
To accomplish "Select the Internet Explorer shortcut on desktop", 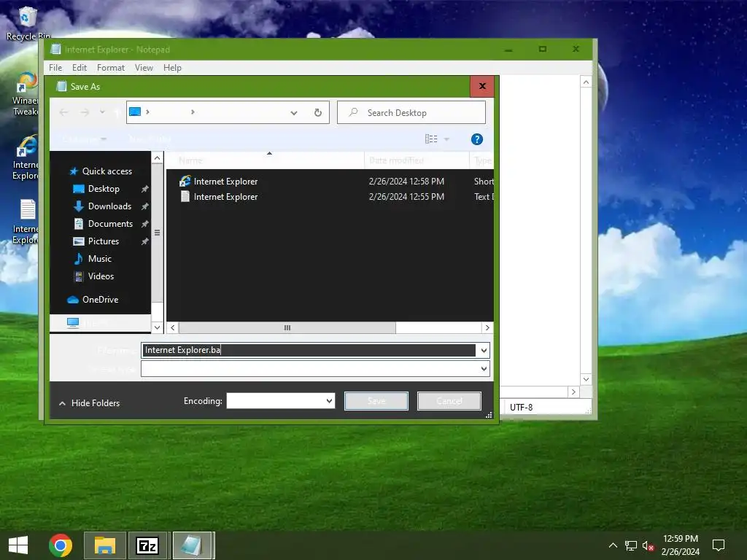I will pos(26,158).
